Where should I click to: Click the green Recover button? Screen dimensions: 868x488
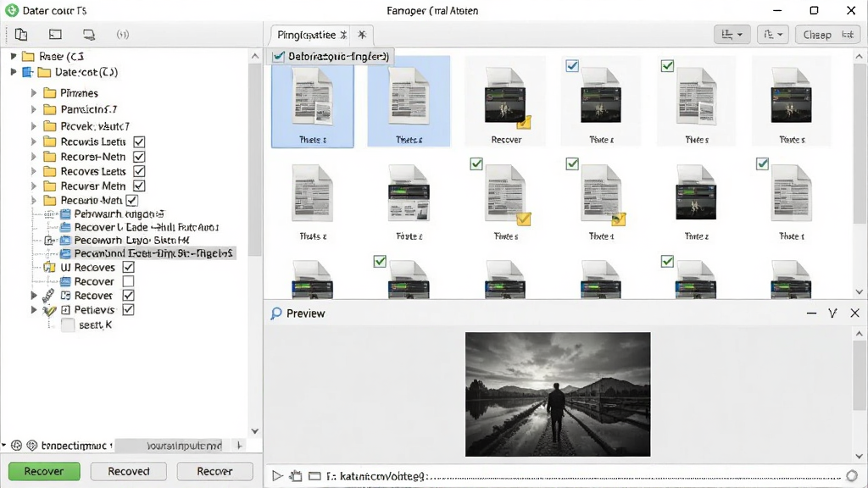click(x=44, y=471)
